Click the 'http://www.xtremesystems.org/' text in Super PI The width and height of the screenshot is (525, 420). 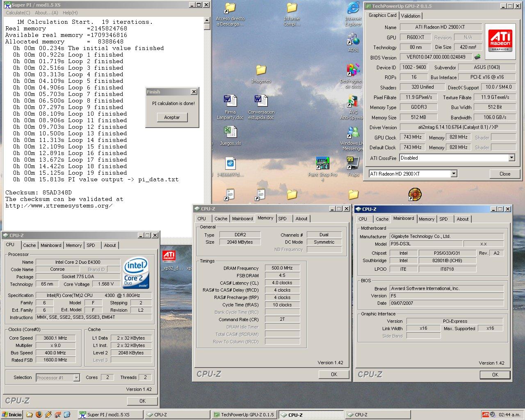59,205
